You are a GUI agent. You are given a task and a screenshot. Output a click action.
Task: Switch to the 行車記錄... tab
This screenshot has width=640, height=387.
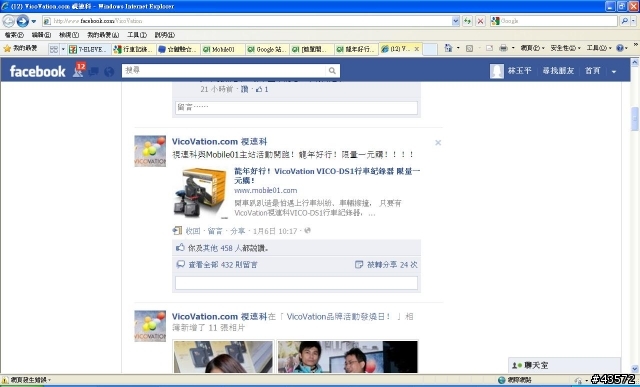tap(134, 49)
